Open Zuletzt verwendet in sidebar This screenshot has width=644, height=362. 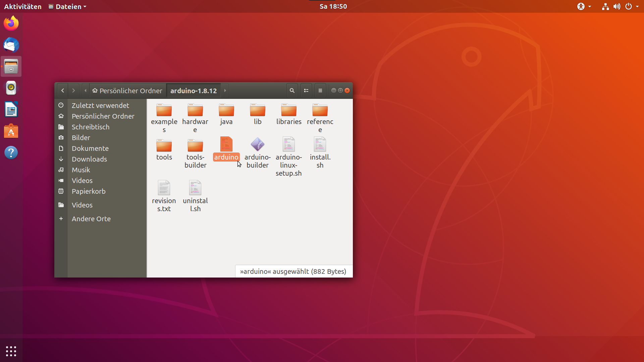coord(101,105)
